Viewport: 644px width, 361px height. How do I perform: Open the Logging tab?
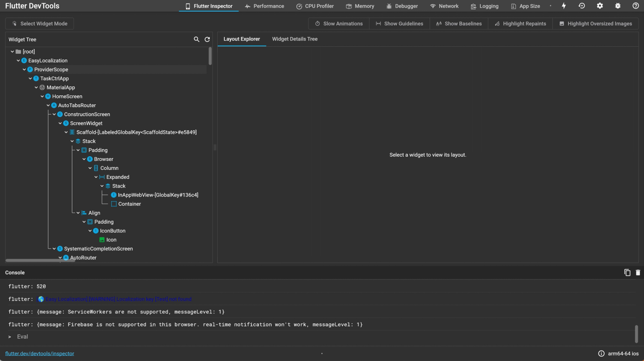(484, 6)
